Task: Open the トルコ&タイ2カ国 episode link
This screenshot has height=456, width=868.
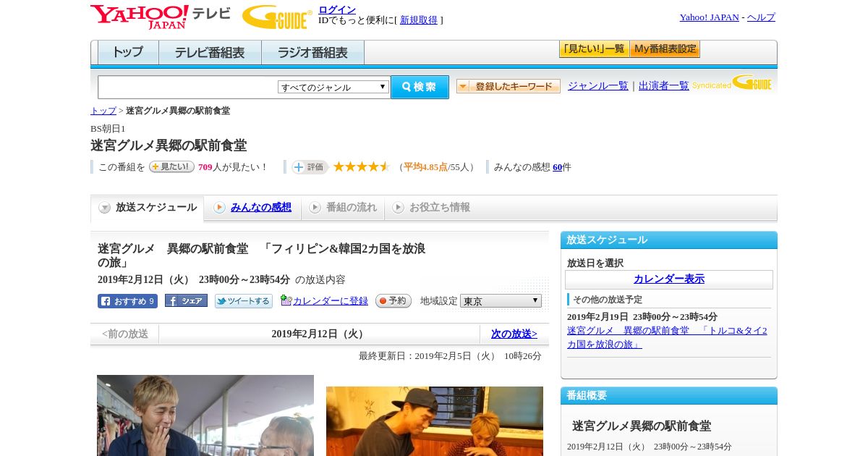Action: [667, 337]
